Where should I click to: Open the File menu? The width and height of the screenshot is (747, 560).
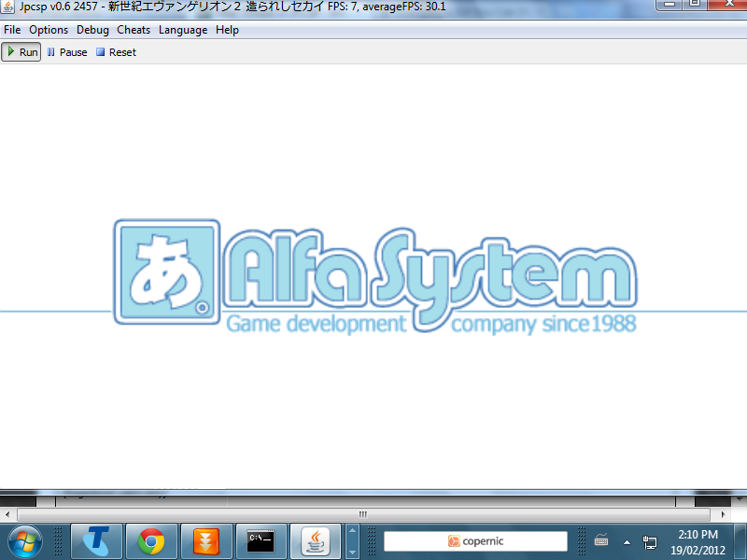(12, 30)
